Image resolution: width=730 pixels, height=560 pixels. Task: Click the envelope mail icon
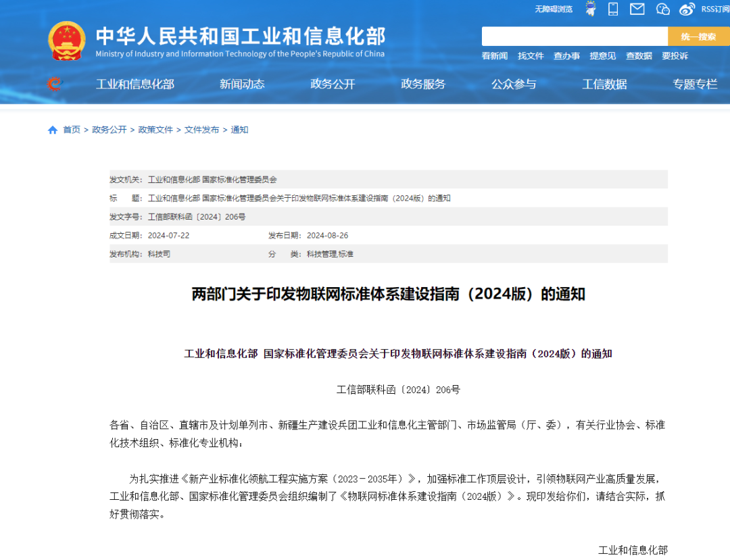click(637, 9)
